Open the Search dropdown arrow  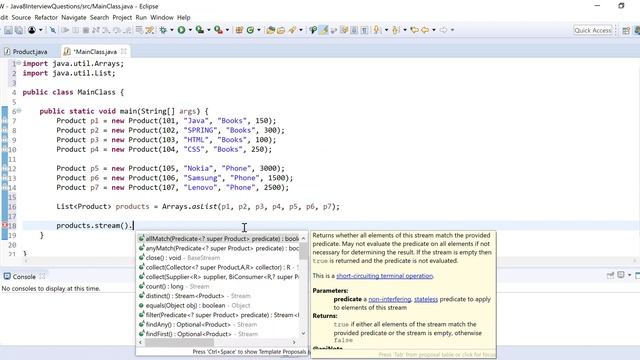click(301, 30)
